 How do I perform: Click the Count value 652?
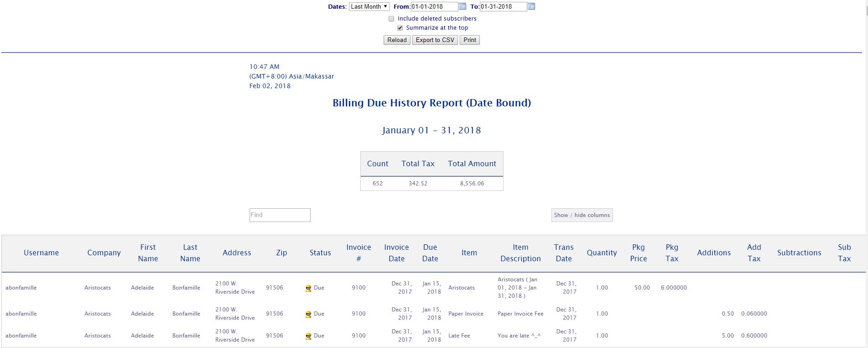pos(378,184)
